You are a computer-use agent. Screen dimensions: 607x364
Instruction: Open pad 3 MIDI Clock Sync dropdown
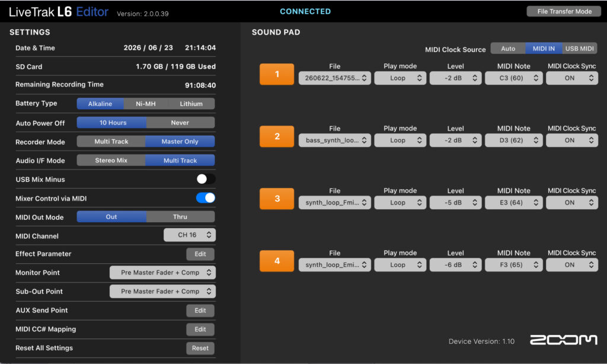pos(572,203)
